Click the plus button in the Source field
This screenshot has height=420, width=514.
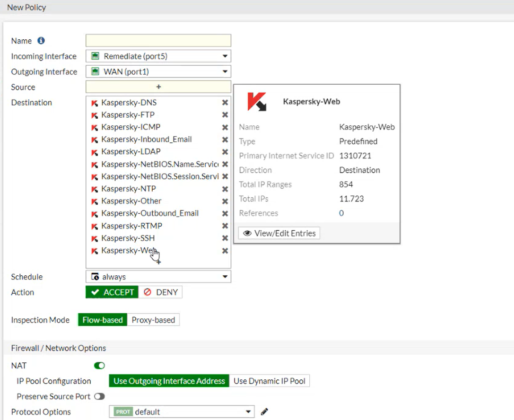tap(158, 87)
